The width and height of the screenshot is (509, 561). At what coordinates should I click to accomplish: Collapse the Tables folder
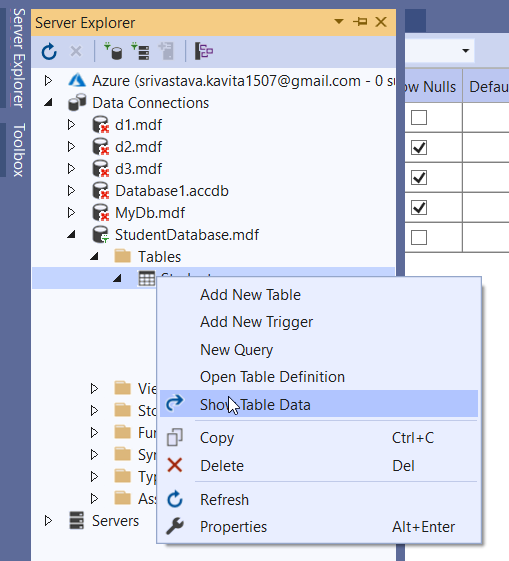click(x=94, y=257)
